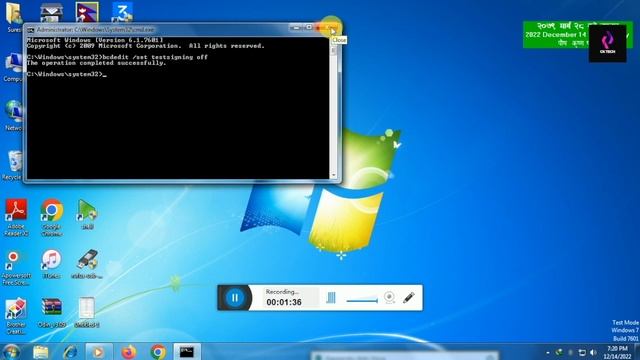Screen dimensions: 640x360
Task: Switch to Command Prompt taskbar button
Action: (x=187, y=351)
